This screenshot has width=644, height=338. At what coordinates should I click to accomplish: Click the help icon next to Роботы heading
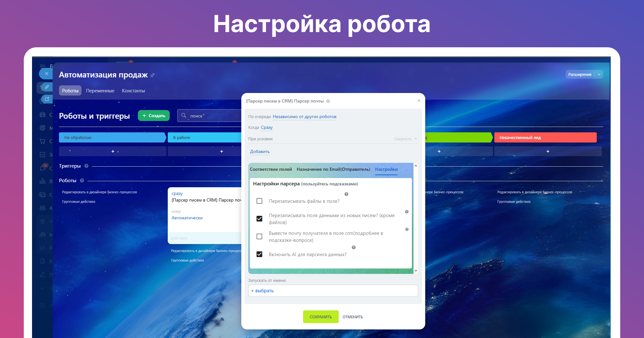82,181
